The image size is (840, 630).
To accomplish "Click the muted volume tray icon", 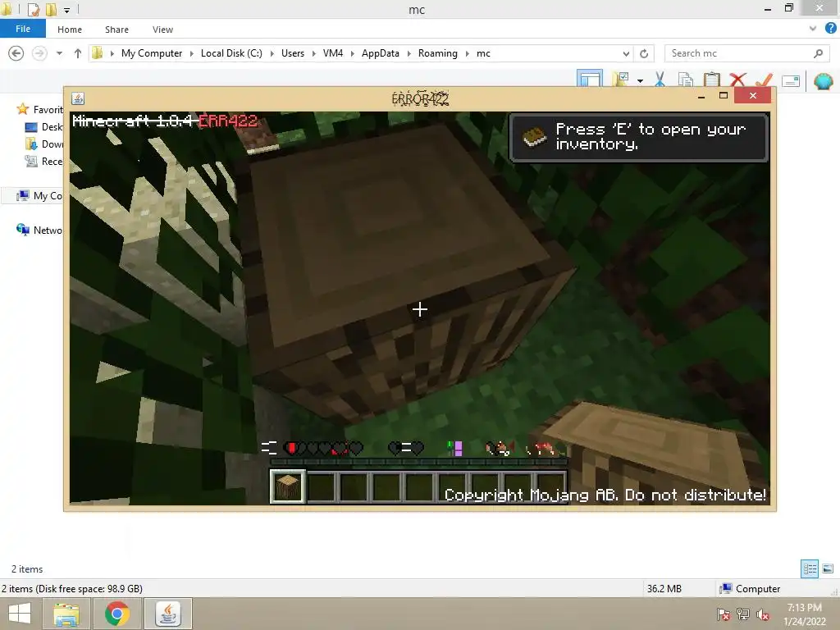I will click(763, 614).
